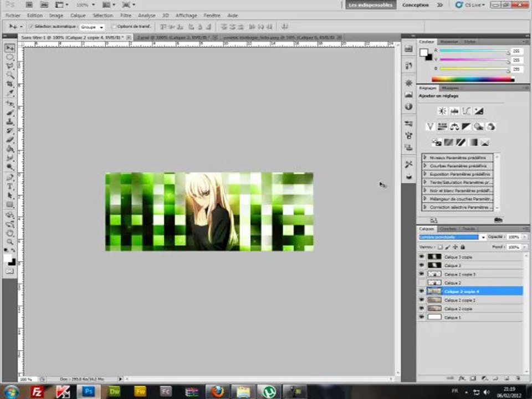Switch to Conception workspace
532x399 pixels.
pyautogui.click(x=415, y=5)
